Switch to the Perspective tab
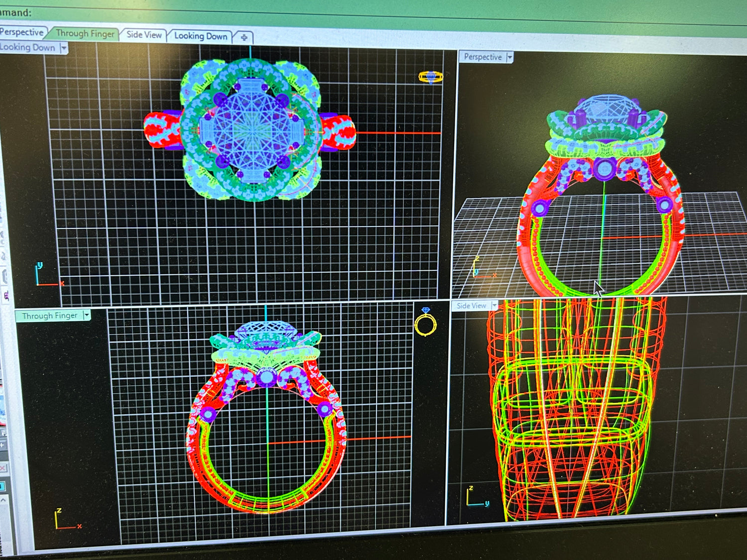This screenshot has width=747, height=560. [22, 32]
